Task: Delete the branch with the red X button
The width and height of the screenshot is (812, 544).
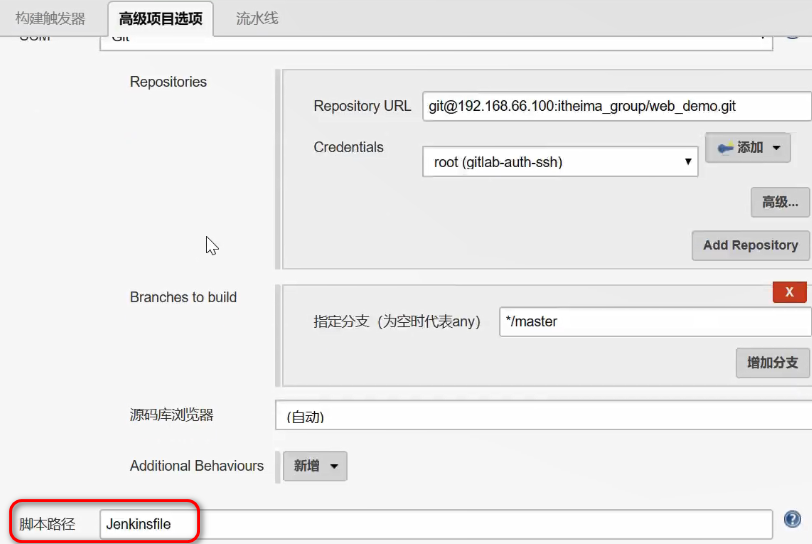Action: 790,292
